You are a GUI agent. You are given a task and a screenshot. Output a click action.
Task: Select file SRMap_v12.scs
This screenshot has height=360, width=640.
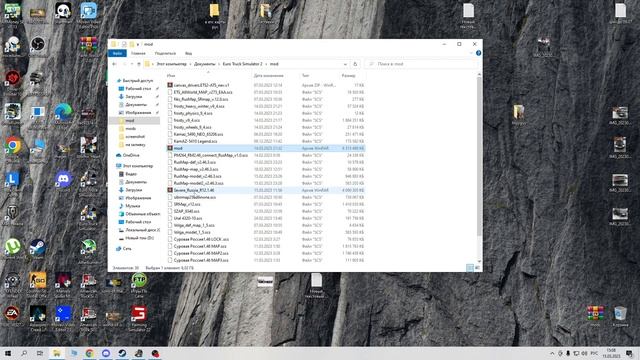point(265,204)
